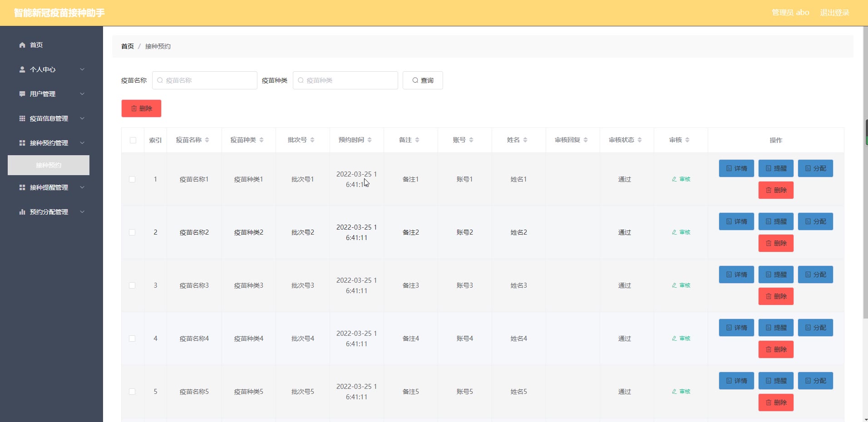Sort table by 预约时间 column arrows
The width and height of the screenshot is (868, 422).
pos(370,140)
